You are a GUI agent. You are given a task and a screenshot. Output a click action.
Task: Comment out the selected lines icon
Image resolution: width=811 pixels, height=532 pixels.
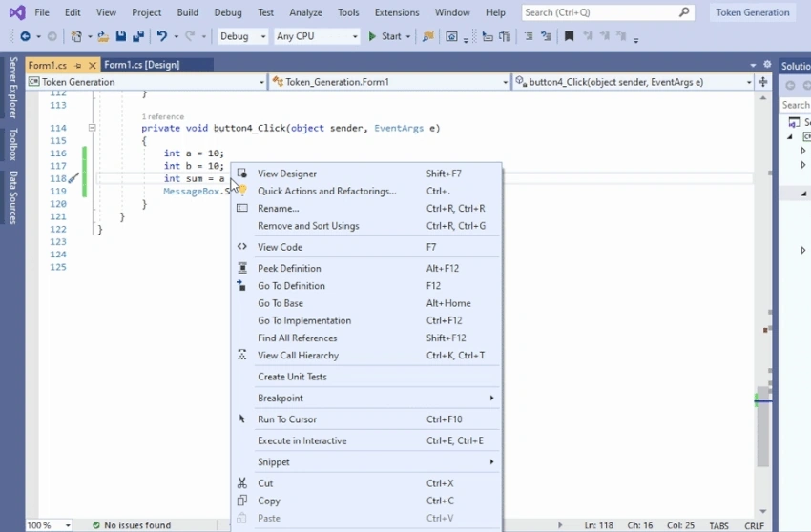(529, 36)
